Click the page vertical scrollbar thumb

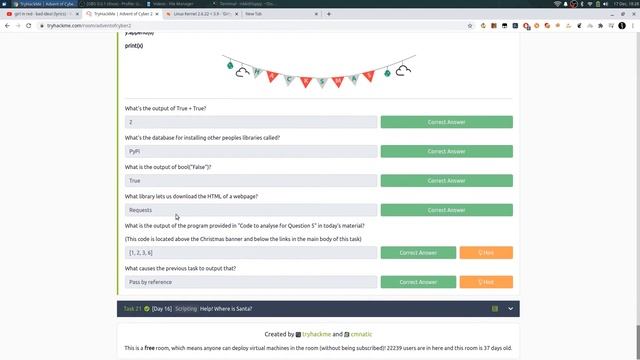coord(638,342)
